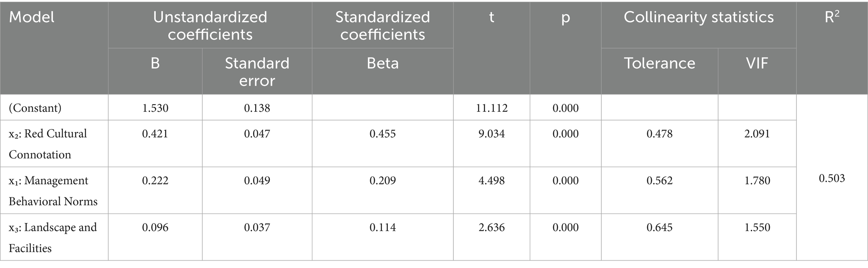Select the Tolerance value 0.645
This screenshot has width=868, height=268.
pyautogui.click(x=659, y=227)
